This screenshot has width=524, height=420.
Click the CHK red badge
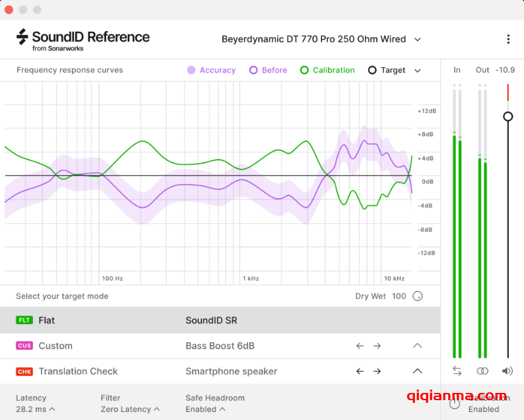pos(24,372)
